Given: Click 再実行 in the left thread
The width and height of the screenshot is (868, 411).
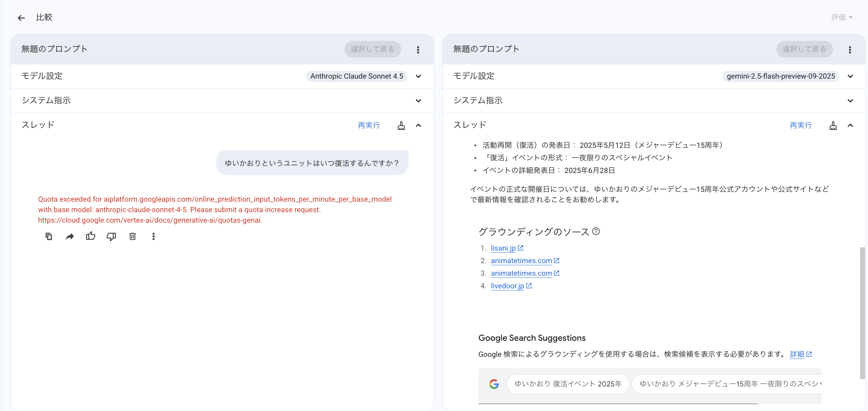Looking at the screenshot, I should (x=369, y=125).
